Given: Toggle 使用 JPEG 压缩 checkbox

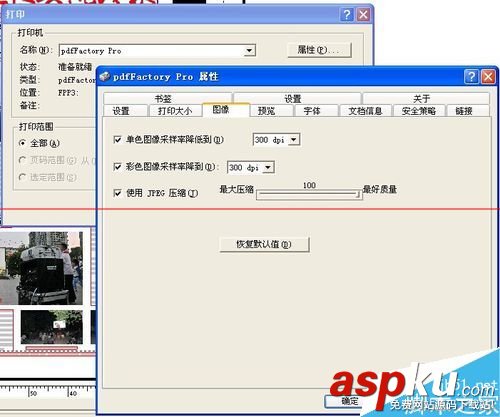Looking at the screenshot, I should pyautogui.click(x=117, y=193).
